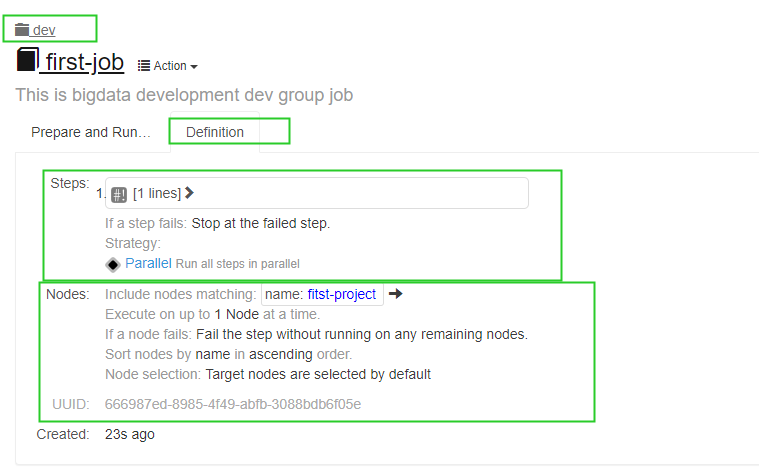
Task: Click the 'Stop at the failed step.' text
Action: tap(261, 223)
